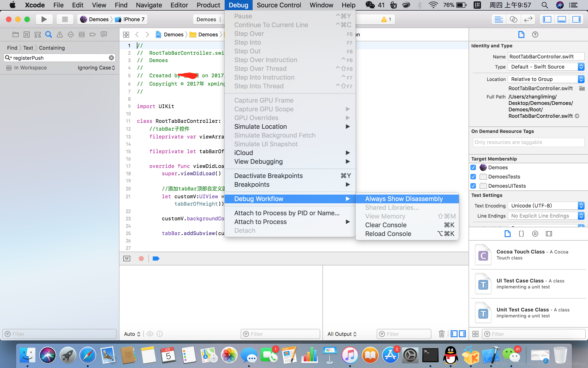This screenshot has height=368, width=588.
Task: Clear the console with trash icon
Action: pos(441,334)
